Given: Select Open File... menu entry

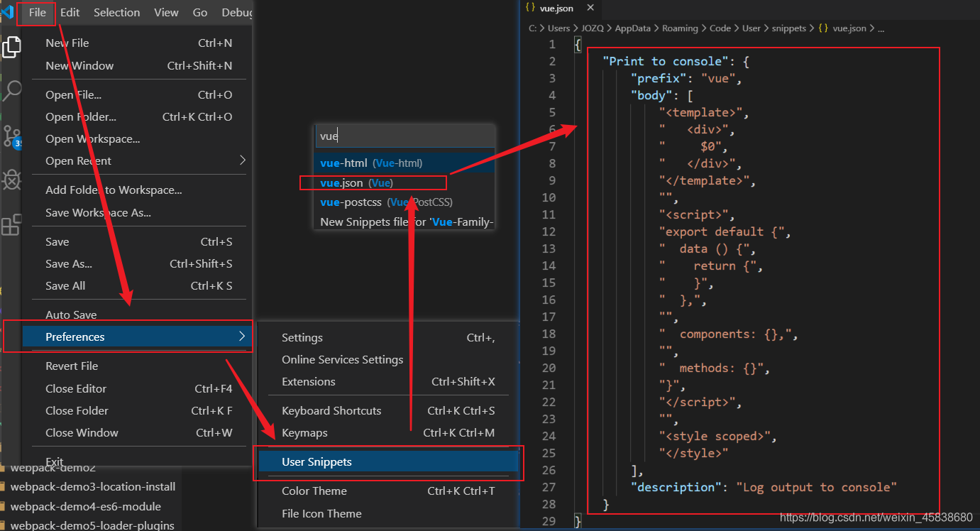Looking at the screenshot, I should click(138, 94).
